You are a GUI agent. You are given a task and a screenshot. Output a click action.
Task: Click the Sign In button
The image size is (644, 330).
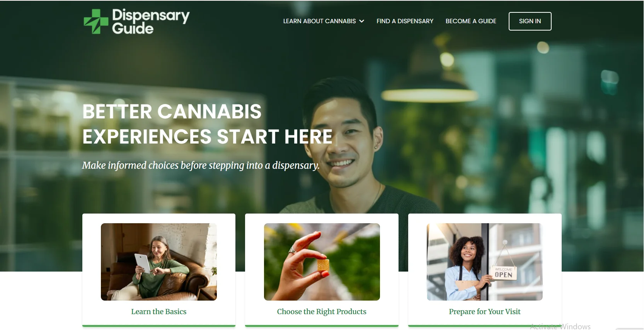click(x=530, y=21)
